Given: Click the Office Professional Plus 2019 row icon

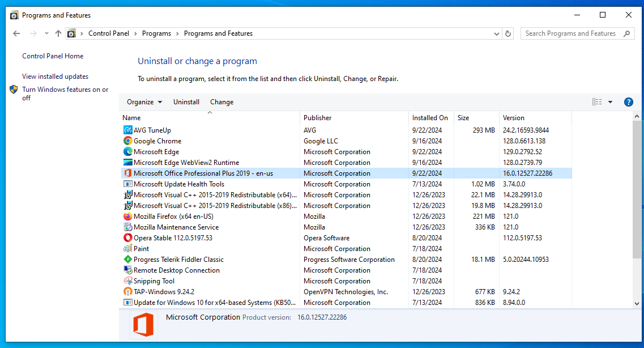Looking at the screenshot, I should (x=128, y=173).
